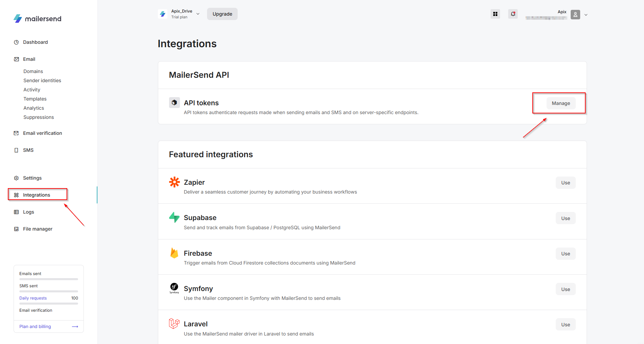
Task: Click the Symfony logo icon
Action: click(174, 288)
